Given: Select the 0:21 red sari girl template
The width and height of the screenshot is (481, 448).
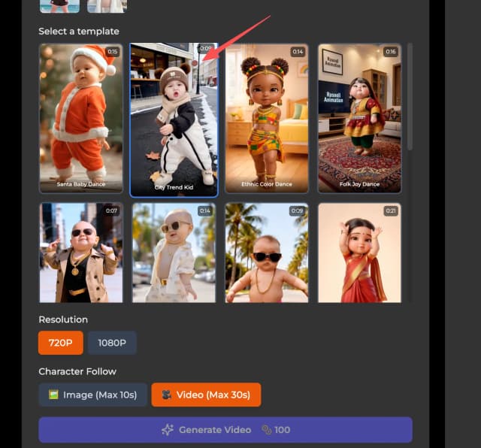Looking at the screenshot, I should [x=359, y=253].
